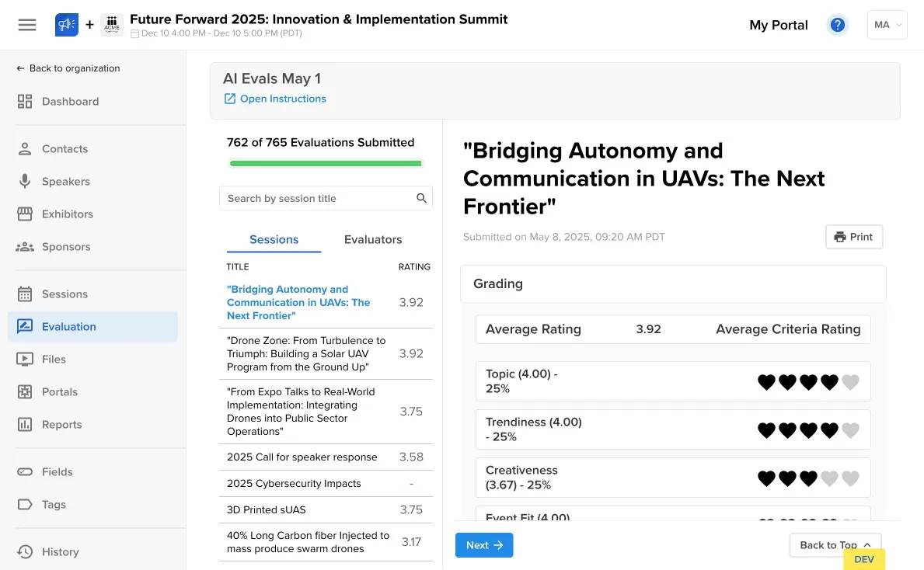
Task: Open the Files sidebar section
Action: click(54, 360)
